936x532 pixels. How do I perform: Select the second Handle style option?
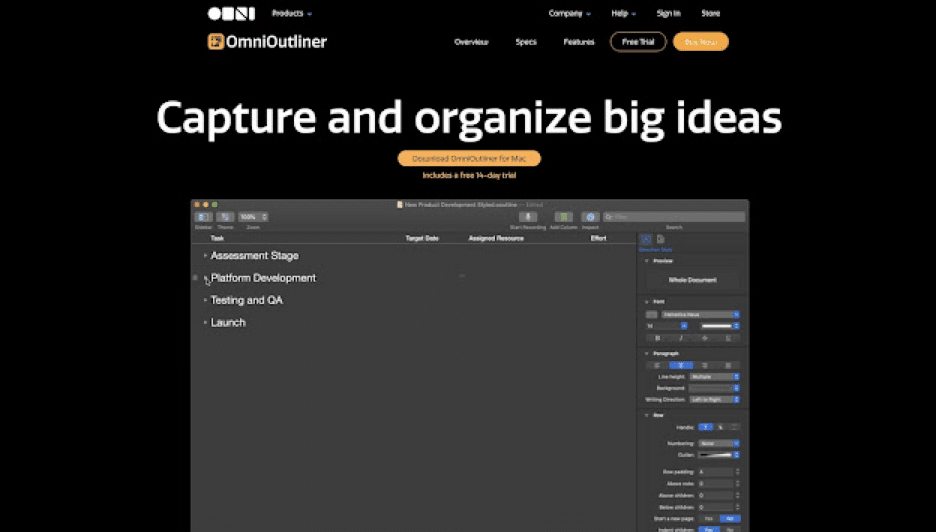pyautogui.click(x=720, y=428)
